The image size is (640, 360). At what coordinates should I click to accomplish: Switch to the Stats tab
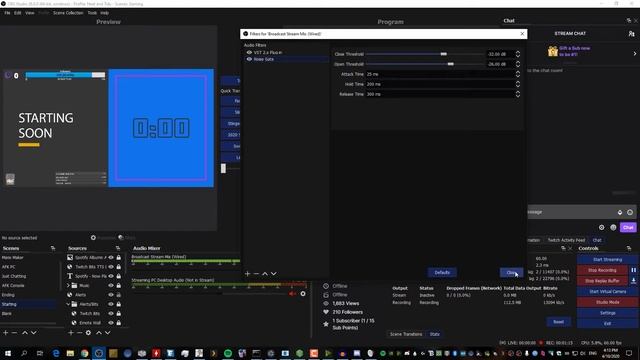(435, 334)
